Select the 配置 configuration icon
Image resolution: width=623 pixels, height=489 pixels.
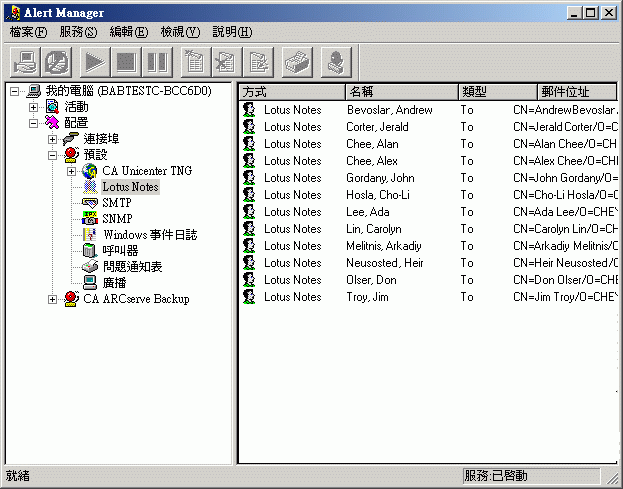point(52,123)
